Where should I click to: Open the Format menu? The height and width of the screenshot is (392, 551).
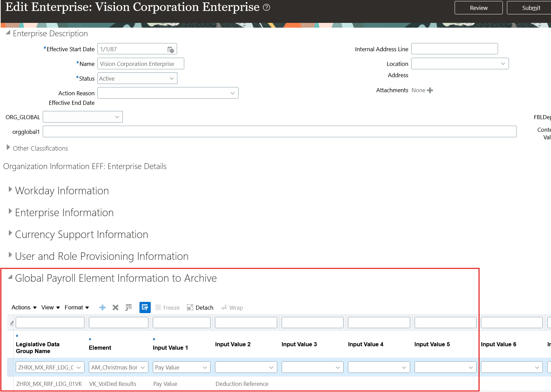coord(77,307)
